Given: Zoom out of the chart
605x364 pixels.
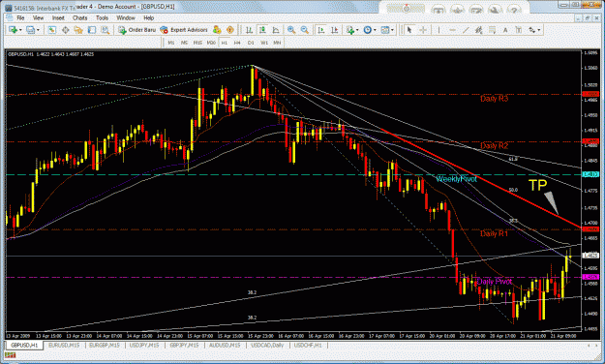Looking at the screenshot, I should point(304,30).
